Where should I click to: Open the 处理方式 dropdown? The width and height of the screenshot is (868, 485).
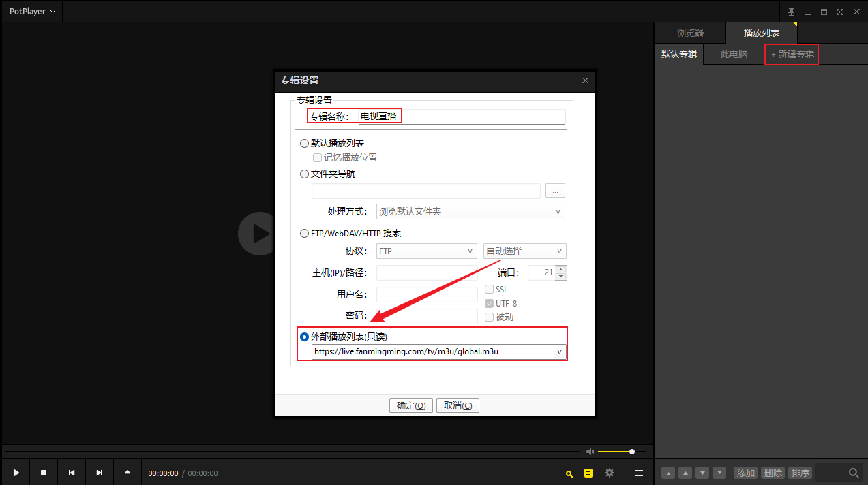tap(470, 211)
